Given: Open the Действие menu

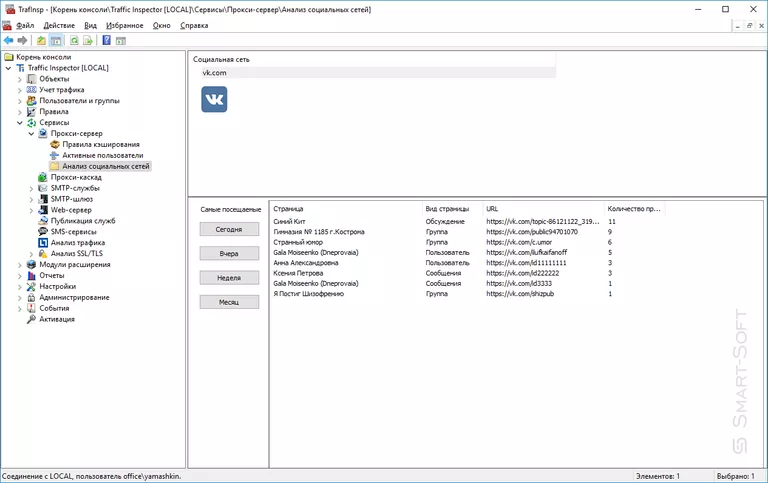Looking at the screenshot, I should click(59, 25).
